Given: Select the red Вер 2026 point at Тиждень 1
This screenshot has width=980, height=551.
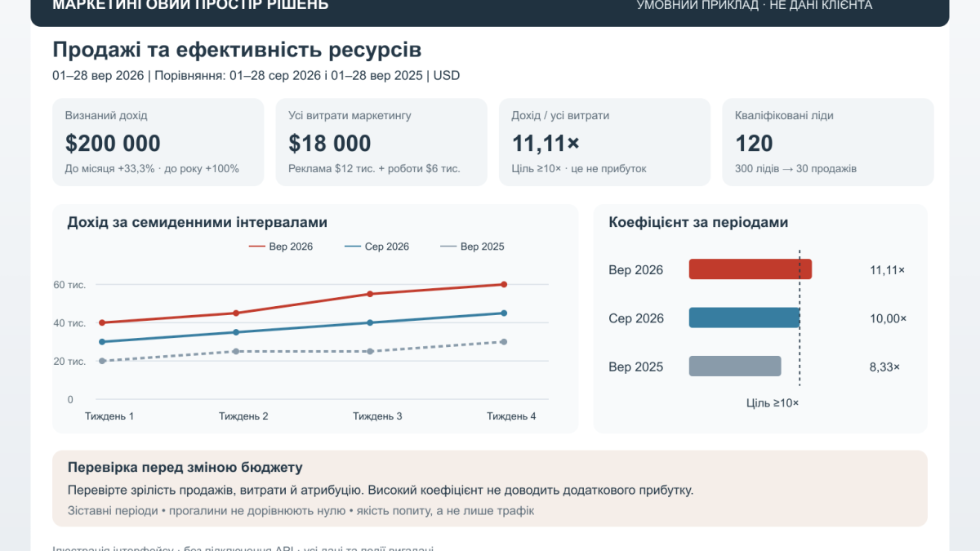Looking at the screenshot, I should [102, 322].
